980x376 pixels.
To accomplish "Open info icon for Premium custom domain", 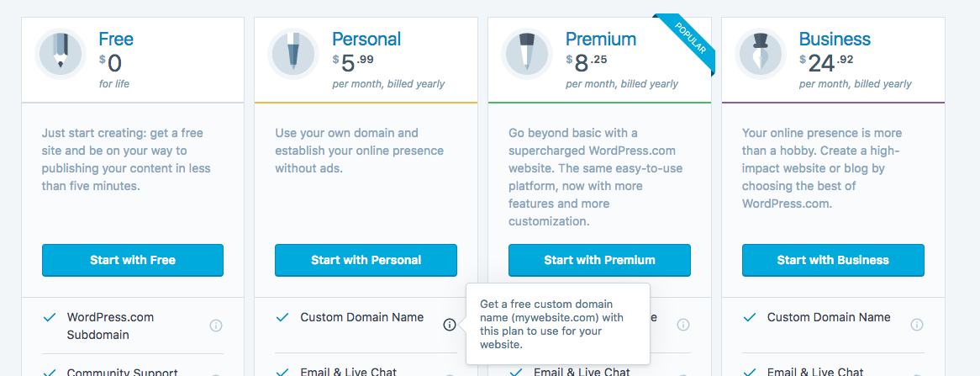I will click(x=683, y=325).
